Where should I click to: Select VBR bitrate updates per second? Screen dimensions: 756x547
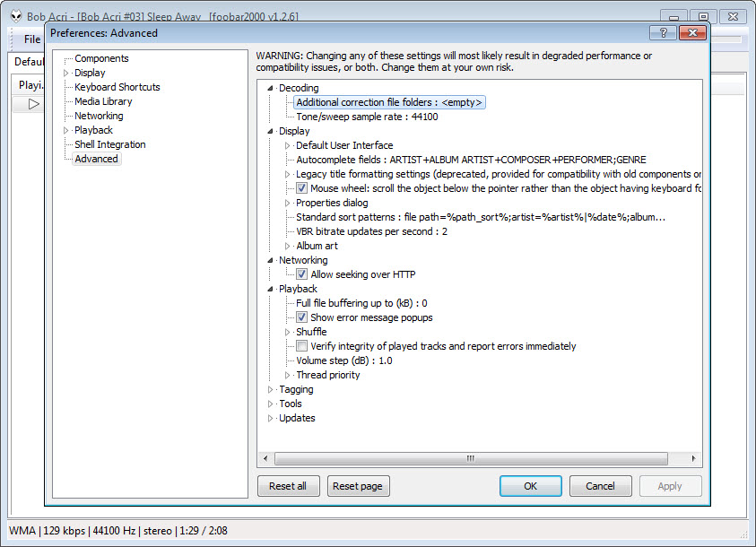372,231
